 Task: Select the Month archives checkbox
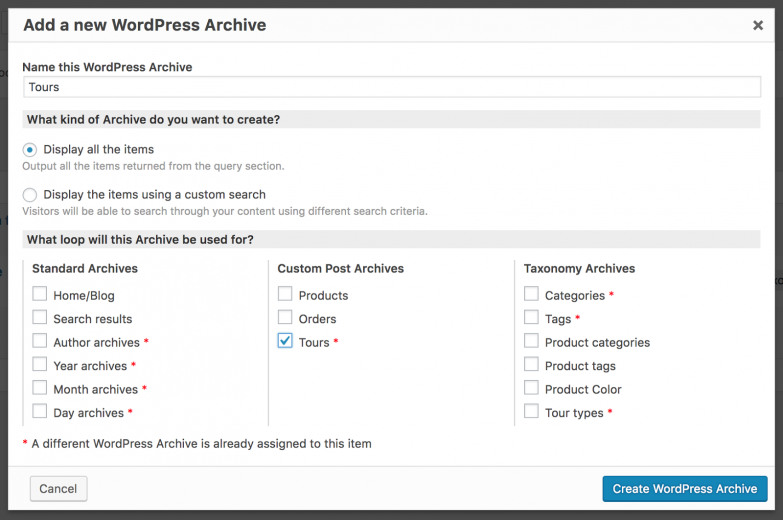pos(39,388)
